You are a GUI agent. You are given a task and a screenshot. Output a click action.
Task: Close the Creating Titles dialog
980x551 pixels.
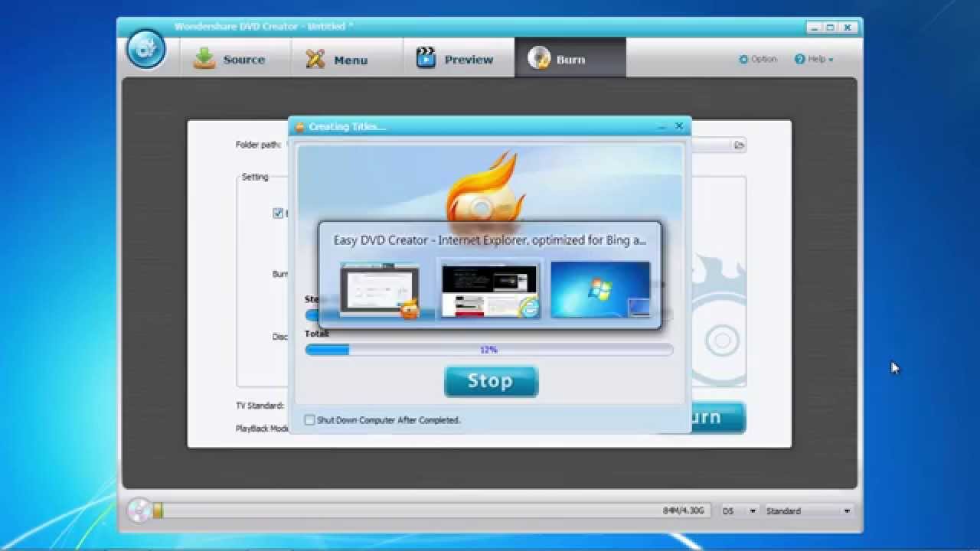(x=679, y=126)
